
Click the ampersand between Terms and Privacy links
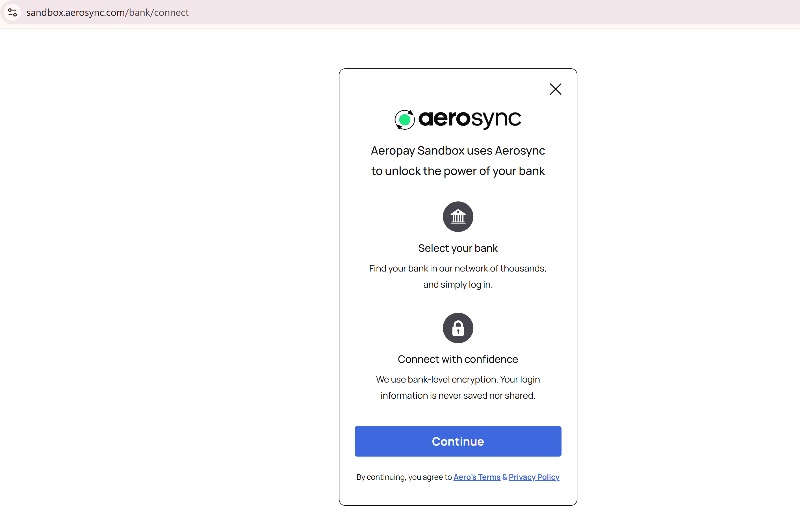(x=504, y=477)
